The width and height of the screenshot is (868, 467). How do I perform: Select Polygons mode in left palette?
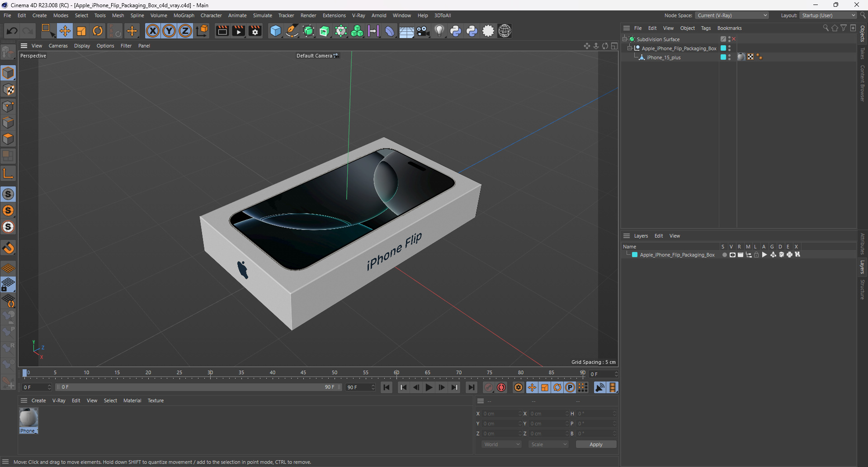click(x=8, y=139)
